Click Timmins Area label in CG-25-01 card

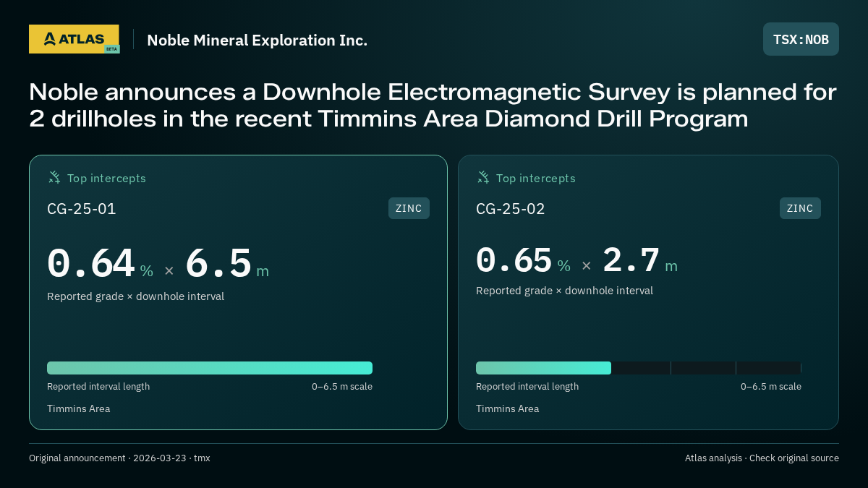click(79, 408)
